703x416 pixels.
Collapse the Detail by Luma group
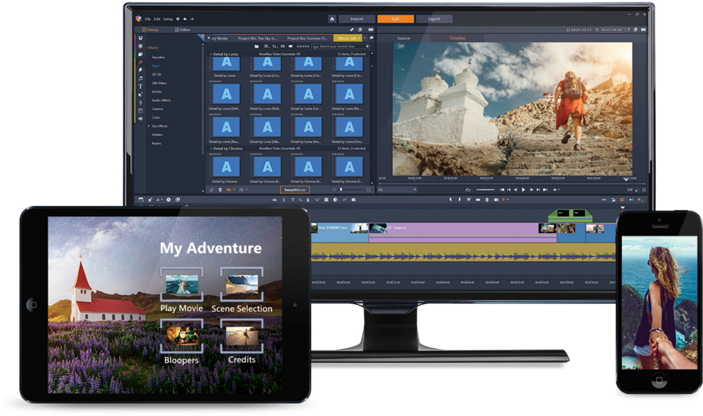(211, 54)
